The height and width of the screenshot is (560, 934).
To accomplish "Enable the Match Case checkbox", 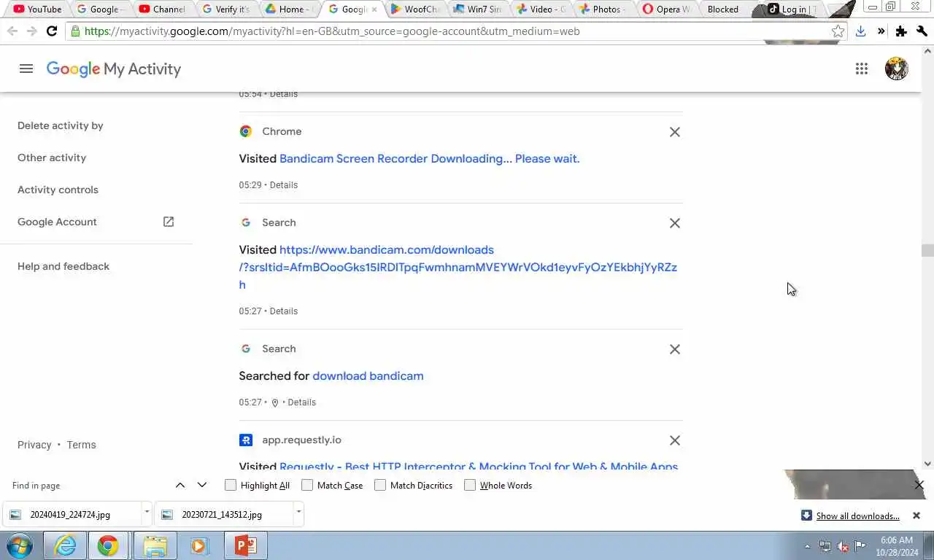I will (307, 485).
